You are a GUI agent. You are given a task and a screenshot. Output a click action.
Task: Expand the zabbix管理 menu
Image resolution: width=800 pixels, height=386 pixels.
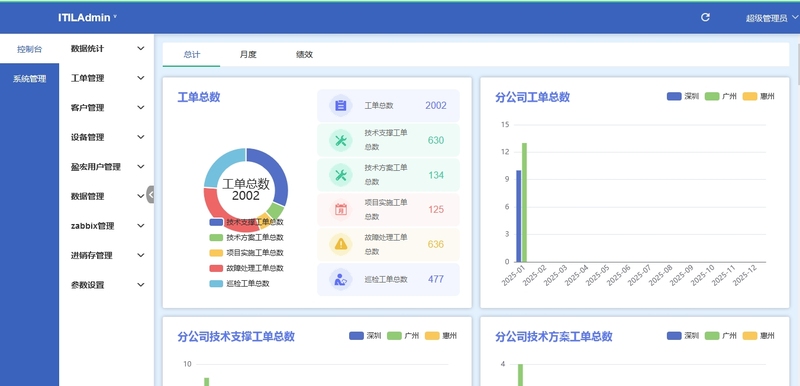click(108, 226)
